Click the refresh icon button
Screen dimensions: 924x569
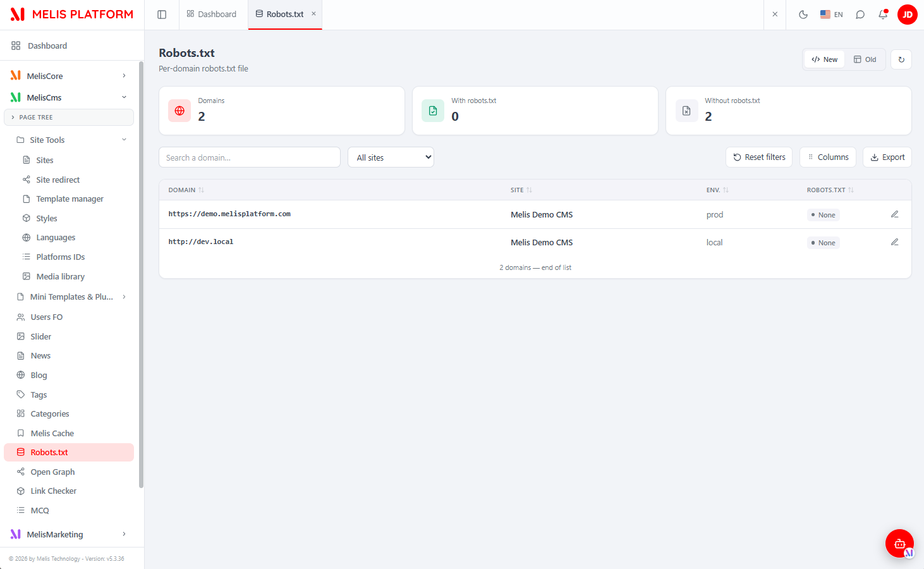901,59
